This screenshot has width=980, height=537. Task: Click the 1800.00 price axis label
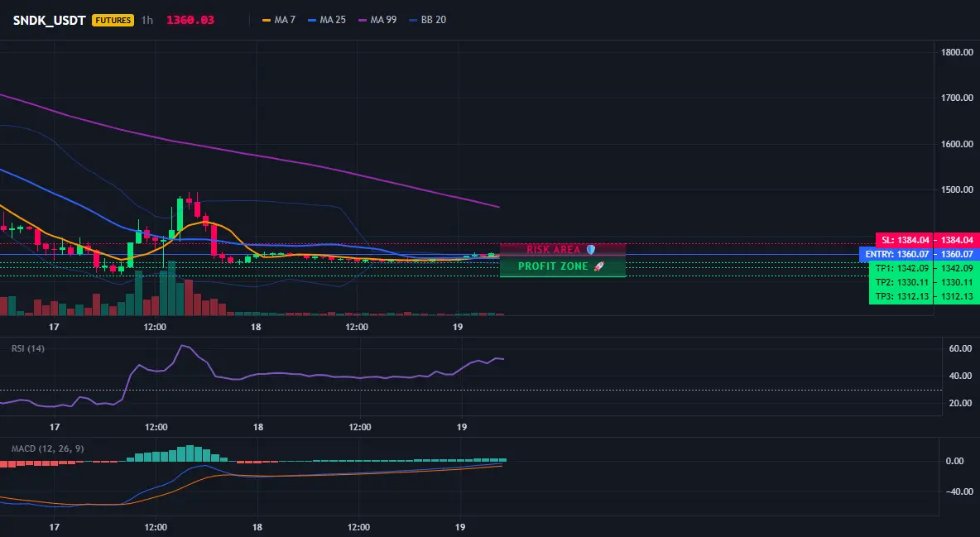[x=957, y=52]
